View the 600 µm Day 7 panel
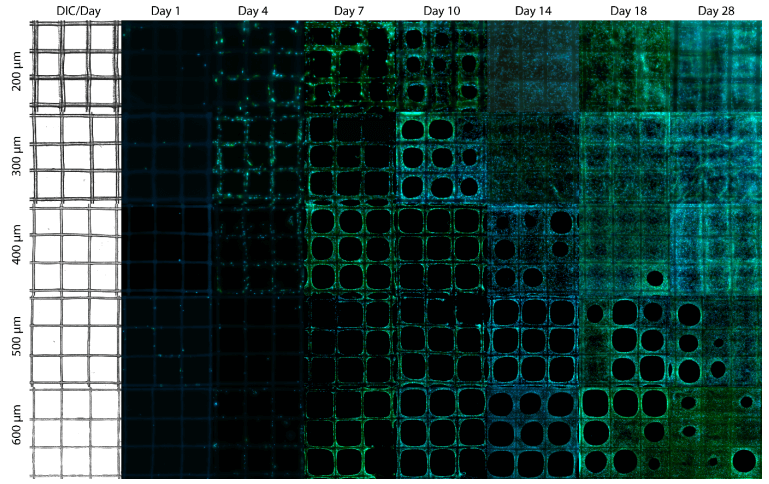769x484 pixels. [x=350, y=433]
